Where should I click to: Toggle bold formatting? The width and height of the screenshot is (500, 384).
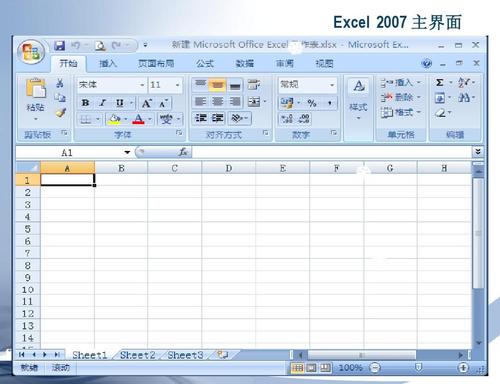[x=86, y=103]
